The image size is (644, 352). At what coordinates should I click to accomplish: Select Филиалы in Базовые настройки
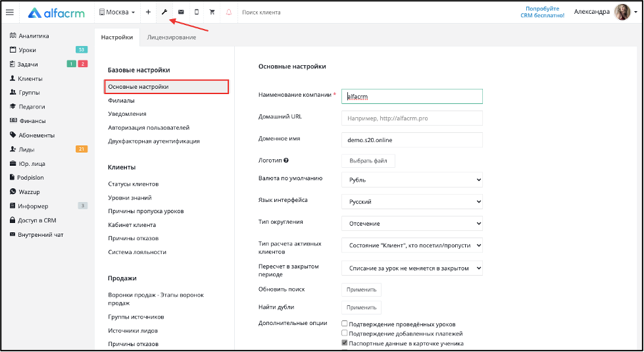[x=121, y=101]
